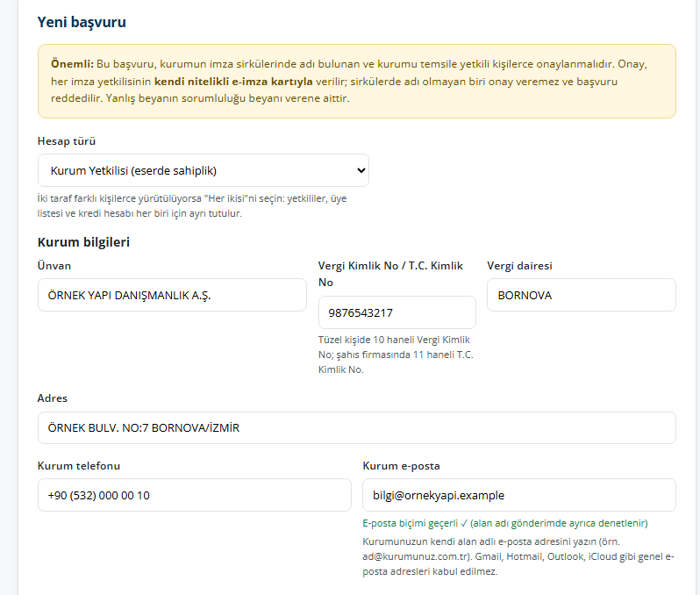Open the Hesap türü dropdown
Screen dimensions: 700x595
204,170
